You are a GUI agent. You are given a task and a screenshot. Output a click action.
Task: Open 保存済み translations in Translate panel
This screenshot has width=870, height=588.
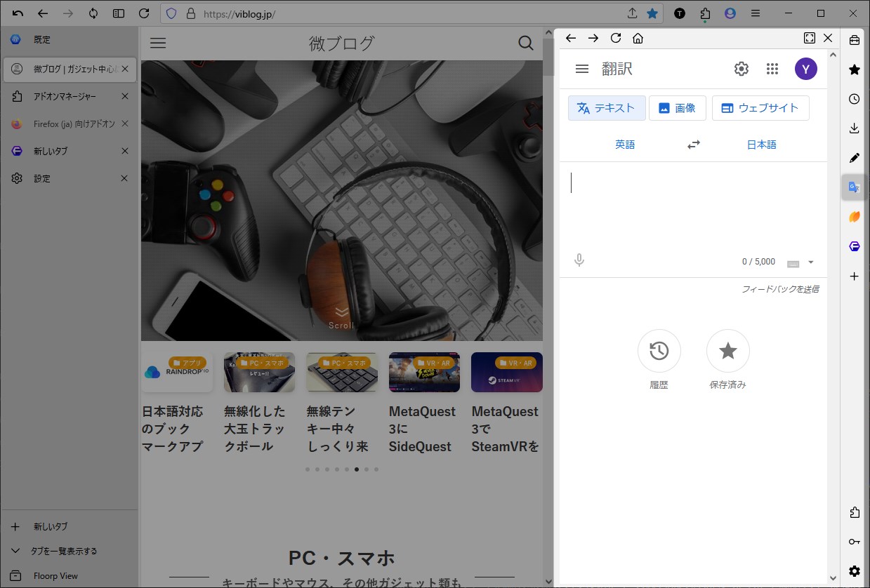tap(727, 351)
